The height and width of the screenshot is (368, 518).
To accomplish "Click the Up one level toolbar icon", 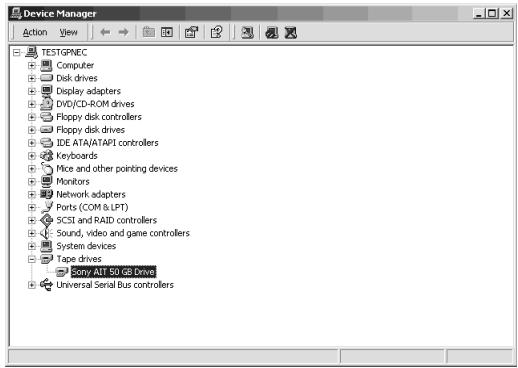I will pyautogui.click(x=149, y=32).
